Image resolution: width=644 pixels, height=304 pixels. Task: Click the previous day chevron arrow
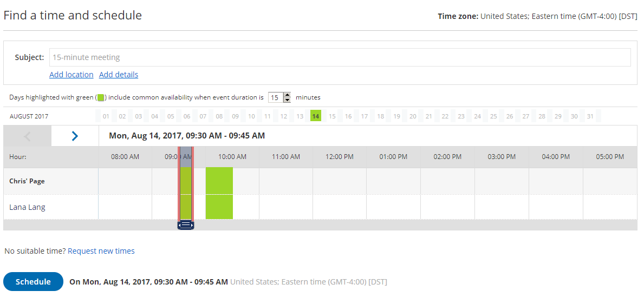point(27,136)
